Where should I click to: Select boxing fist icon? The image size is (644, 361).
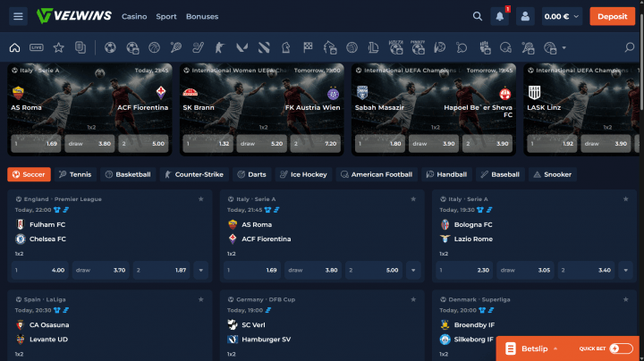coord(485,47)
